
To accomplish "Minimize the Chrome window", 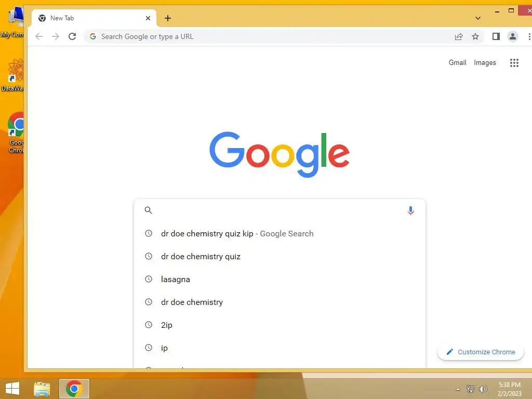I will [497, 11].
